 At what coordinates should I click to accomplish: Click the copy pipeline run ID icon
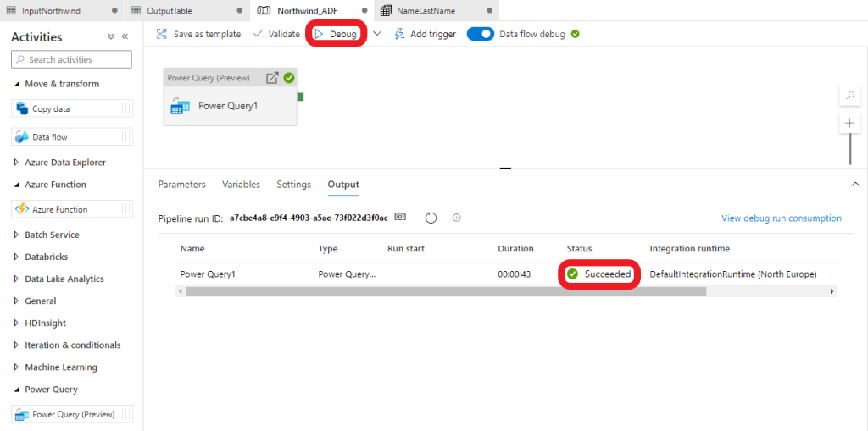[401, 218]
